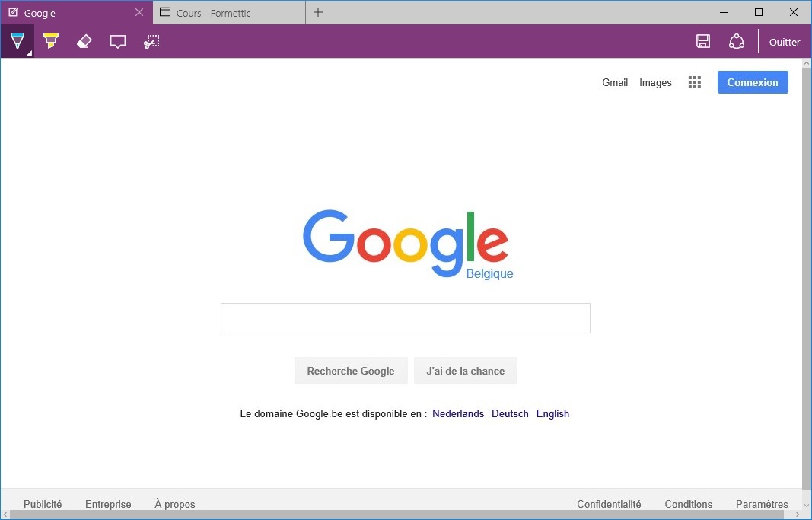Open a new tab with plus

[x=318, y=12]
